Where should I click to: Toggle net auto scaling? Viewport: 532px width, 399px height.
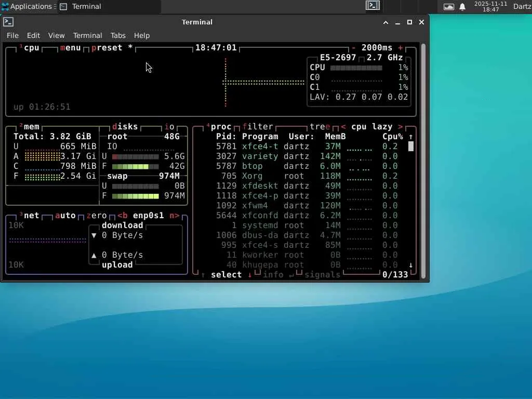tap(65, 216)
